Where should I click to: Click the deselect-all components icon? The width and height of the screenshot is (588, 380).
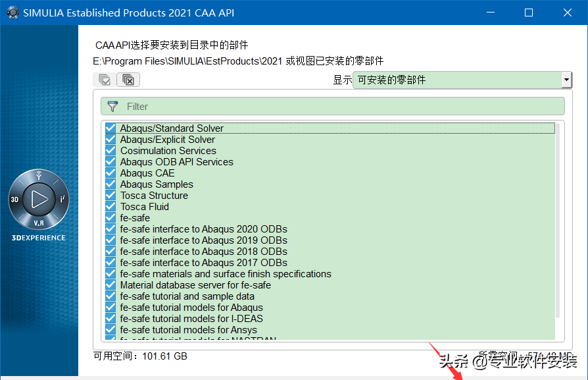(128, 79)
